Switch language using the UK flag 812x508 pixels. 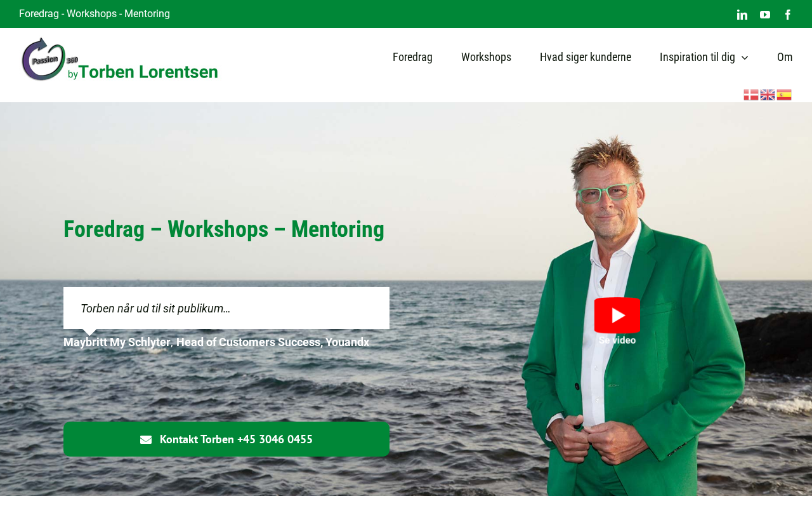pos(768,95)
